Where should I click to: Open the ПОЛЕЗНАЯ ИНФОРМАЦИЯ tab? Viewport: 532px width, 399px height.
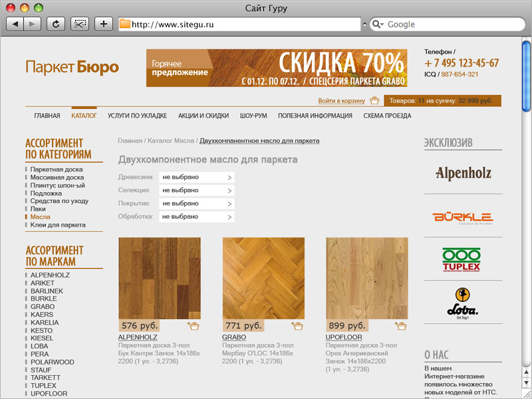pyautogui.click(x=315, y=116)
